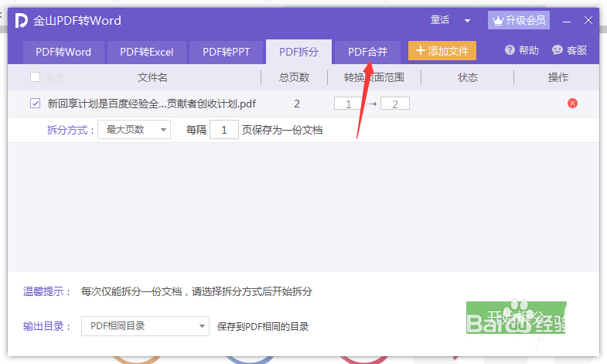Click the 文件名 column header

(152, 77)
